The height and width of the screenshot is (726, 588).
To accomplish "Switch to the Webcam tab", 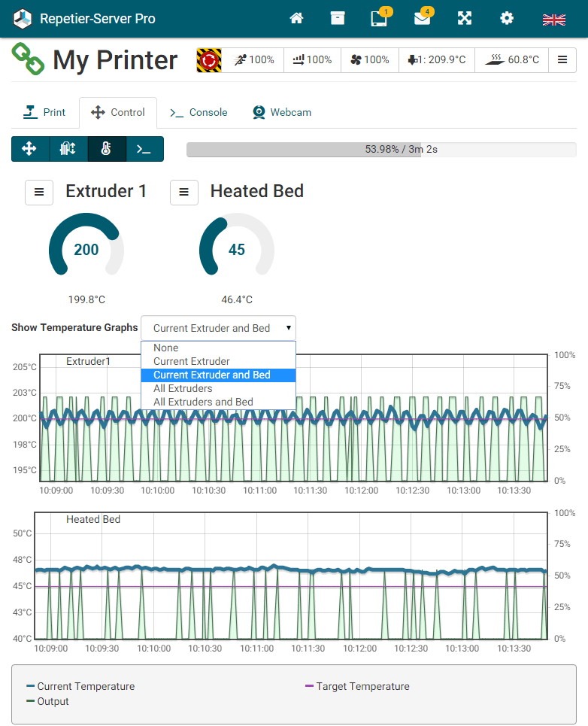I will pos(281,112).
